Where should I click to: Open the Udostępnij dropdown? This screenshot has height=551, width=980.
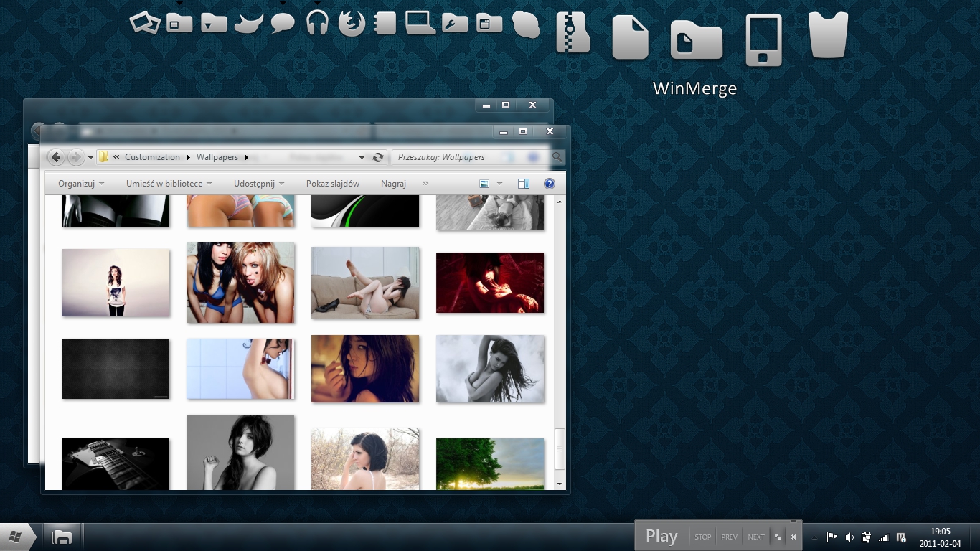tap(259, 184)
